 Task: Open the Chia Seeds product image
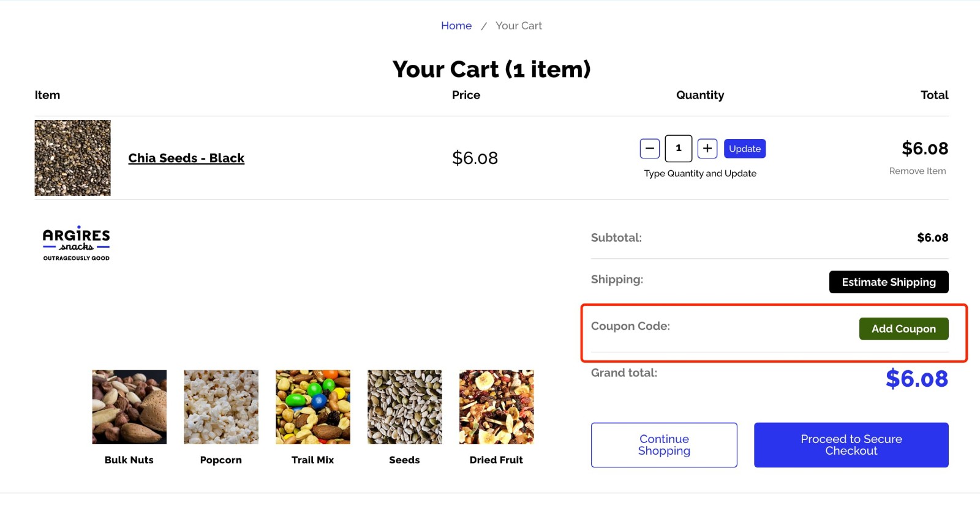click(x=72, y=157)
